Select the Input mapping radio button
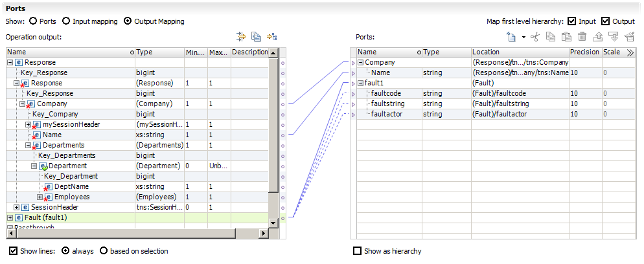 (66, 21)
